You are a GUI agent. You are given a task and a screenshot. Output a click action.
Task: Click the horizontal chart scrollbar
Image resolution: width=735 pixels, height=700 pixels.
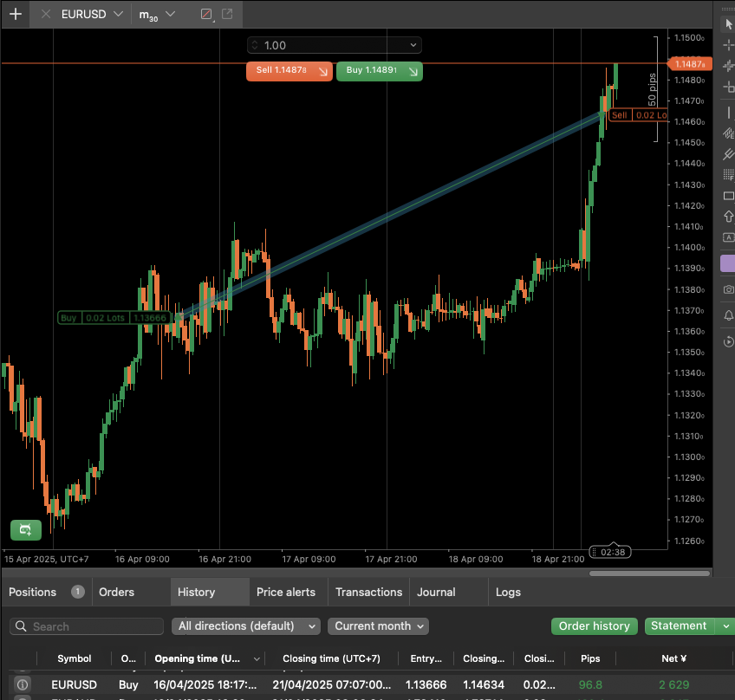[x=650, y=574]
